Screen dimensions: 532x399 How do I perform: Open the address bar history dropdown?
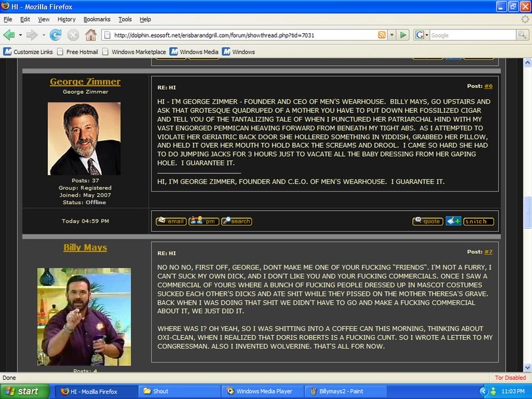coord(392,35)
